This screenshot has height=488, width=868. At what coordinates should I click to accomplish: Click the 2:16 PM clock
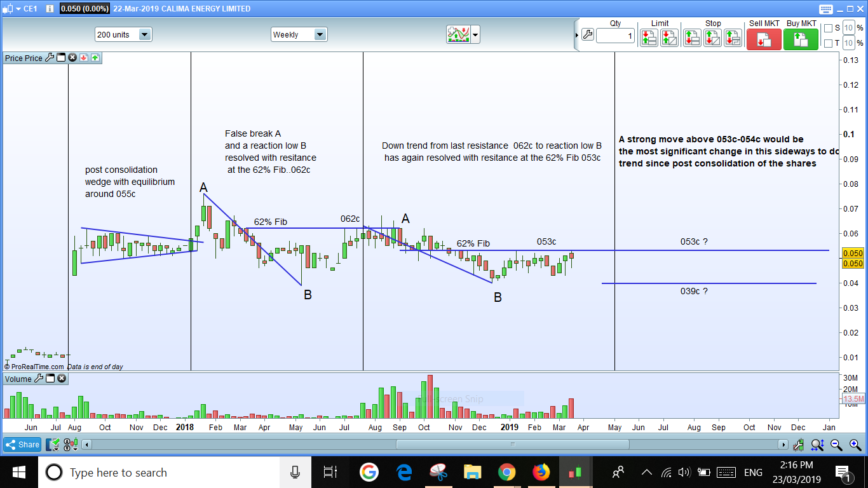(x=797, y=465)
